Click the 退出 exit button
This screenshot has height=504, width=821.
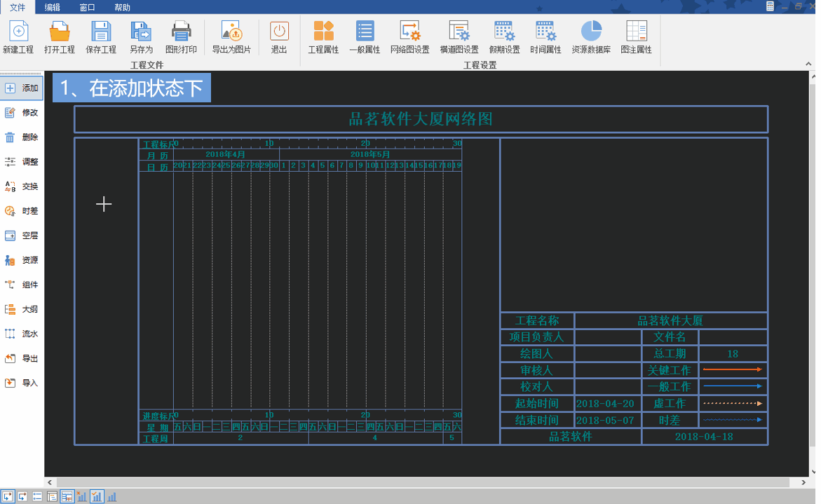[280, 36]
